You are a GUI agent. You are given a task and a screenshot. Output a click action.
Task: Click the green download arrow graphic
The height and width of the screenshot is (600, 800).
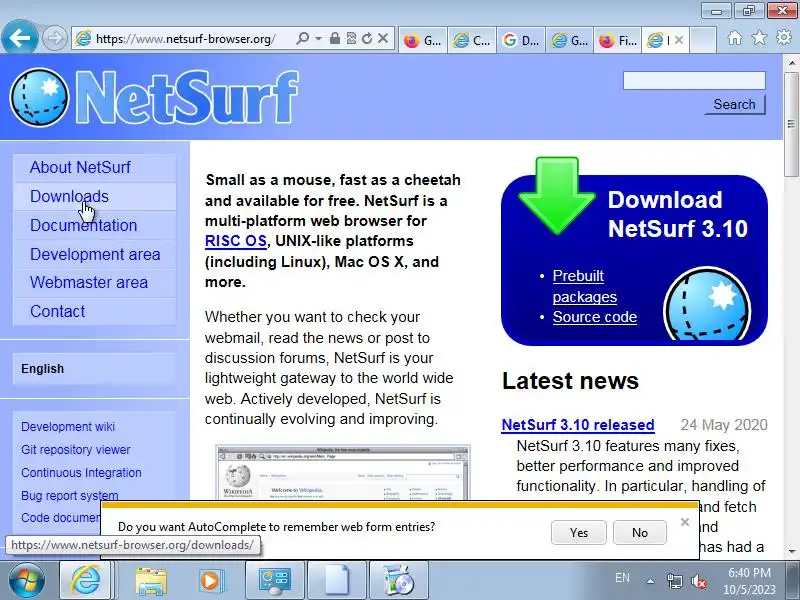(556, 196)
